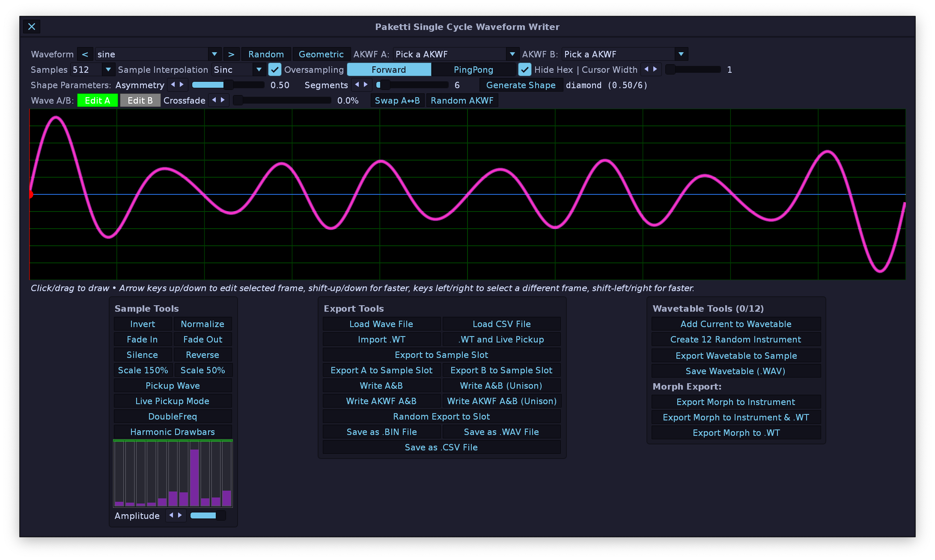This screenshot has height=560, width=935.
Task: Decrease Crossfade with left arrow stepper
Action: 214,100
